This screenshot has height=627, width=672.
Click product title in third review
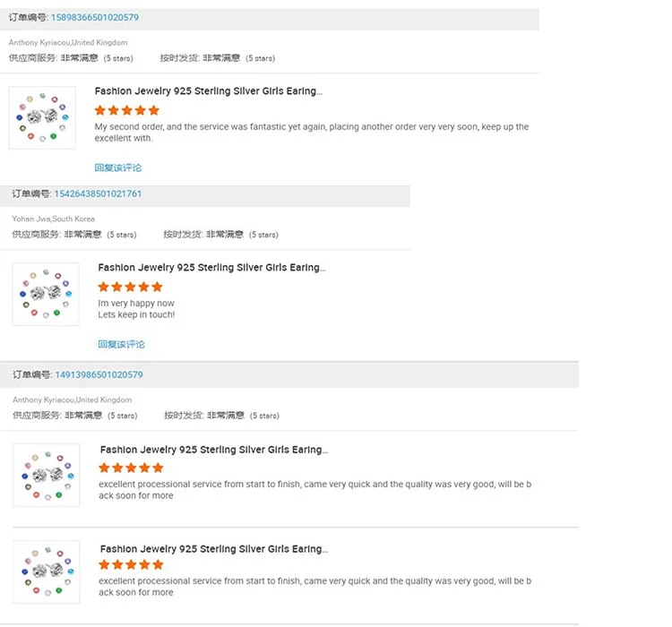coord(214,450)
